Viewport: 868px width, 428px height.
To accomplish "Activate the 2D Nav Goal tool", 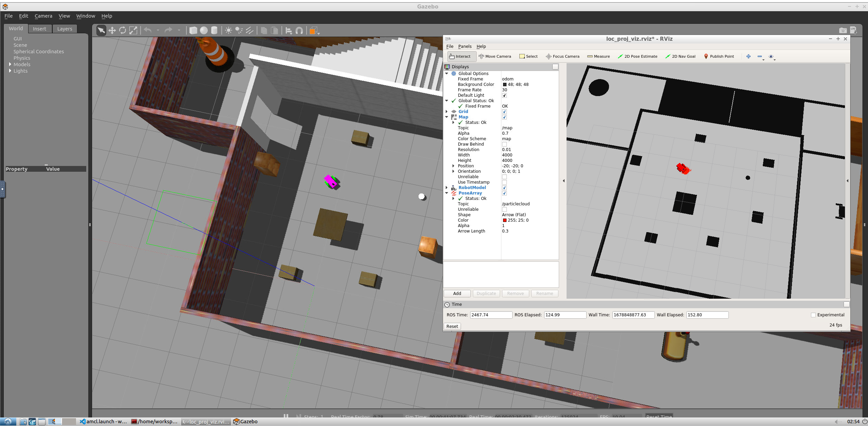I will click(x=680, y=56).
